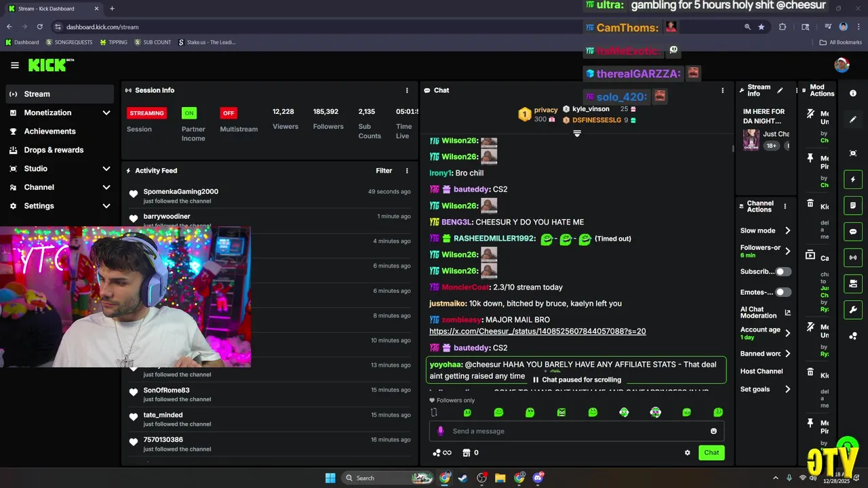Image resolution: width=868 pixels, height=488 pixels.
Task: Click the chat bubble icon in right toolbar
Action: pos(853,231)
